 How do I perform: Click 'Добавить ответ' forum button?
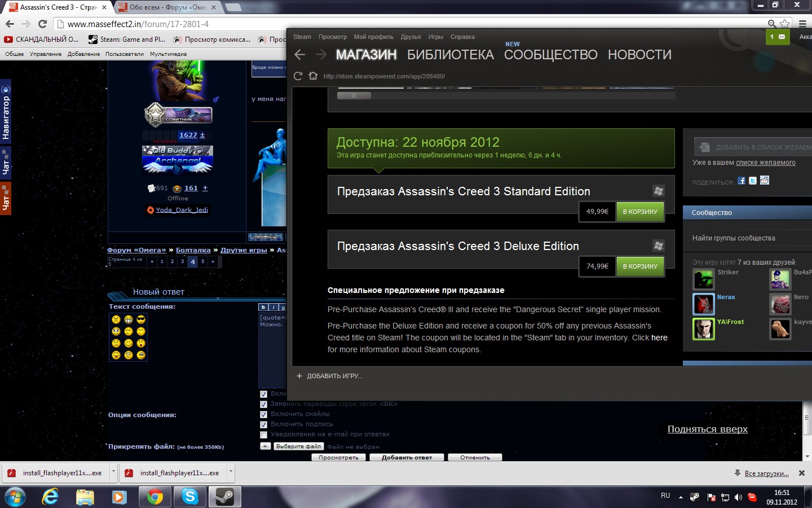pos(407,457)
